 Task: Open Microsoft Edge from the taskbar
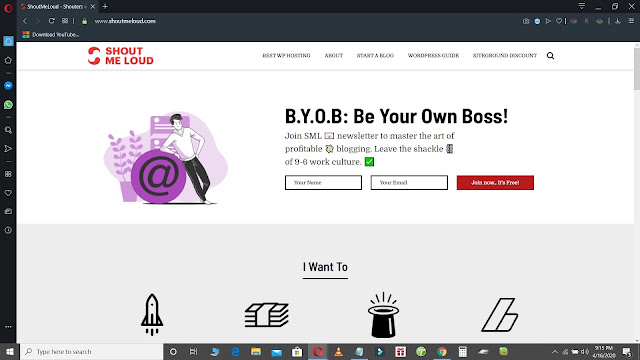[x=236, y=351]
